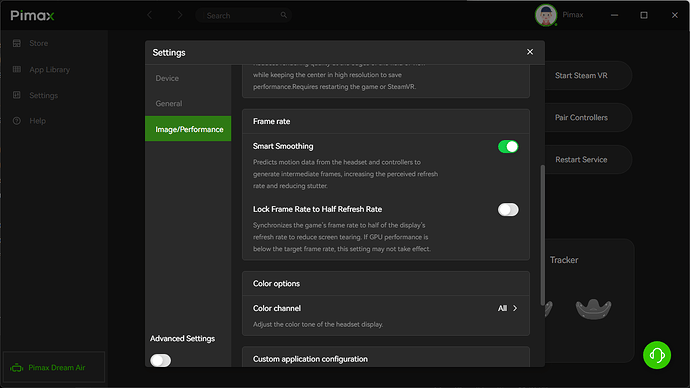This screenshot has height=388, width=690.
Task: Click the Restart Service button
Action: 581,159
